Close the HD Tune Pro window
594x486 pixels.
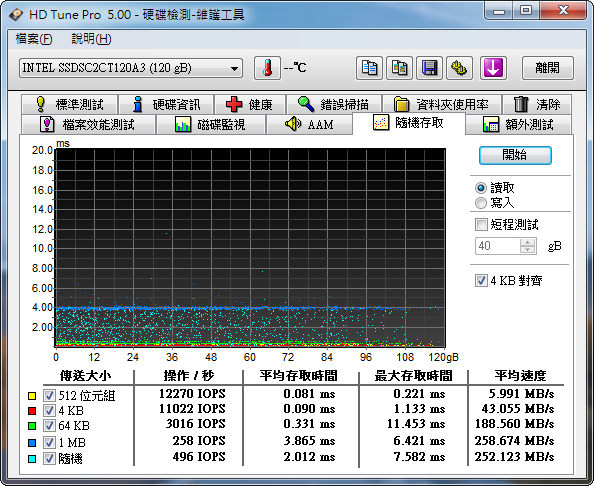564,11
